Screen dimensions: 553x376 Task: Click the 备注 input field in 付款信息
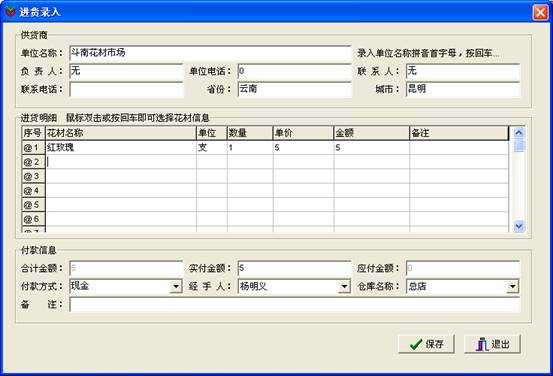295,305
